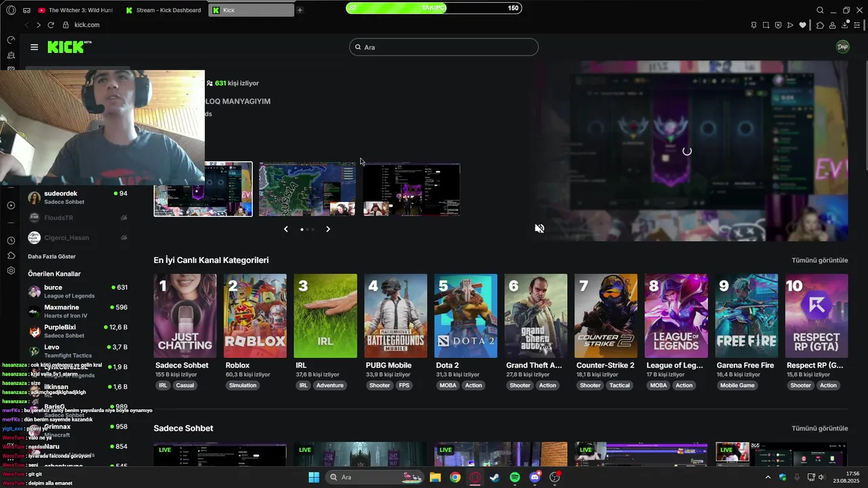868x488 pixels.
Task: Switch to Stream - Kick Dashboard tab
Action: tap(163, 10)
